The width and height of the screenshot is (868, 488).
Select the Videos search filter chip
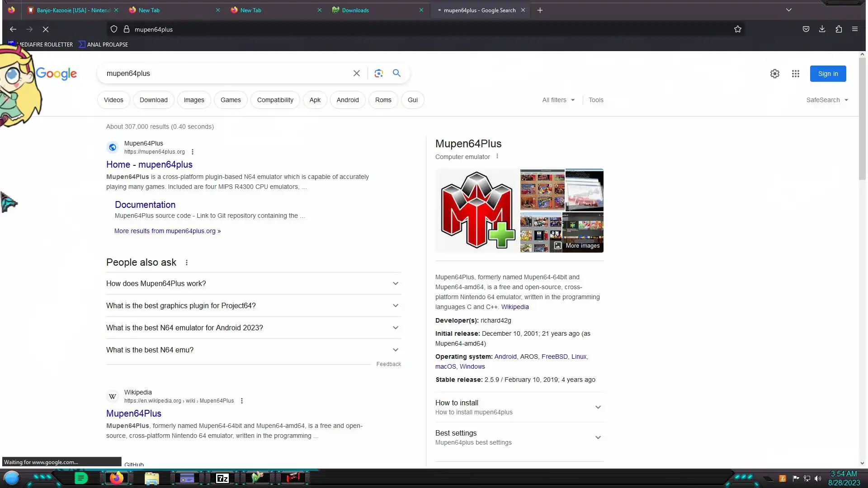[x=113, y=100]
